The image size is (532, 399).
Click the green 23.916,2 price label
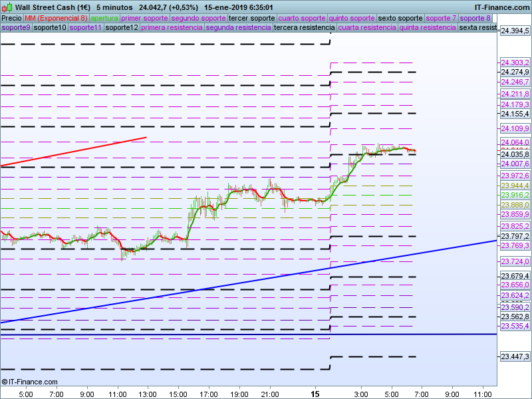coord(515,195)
